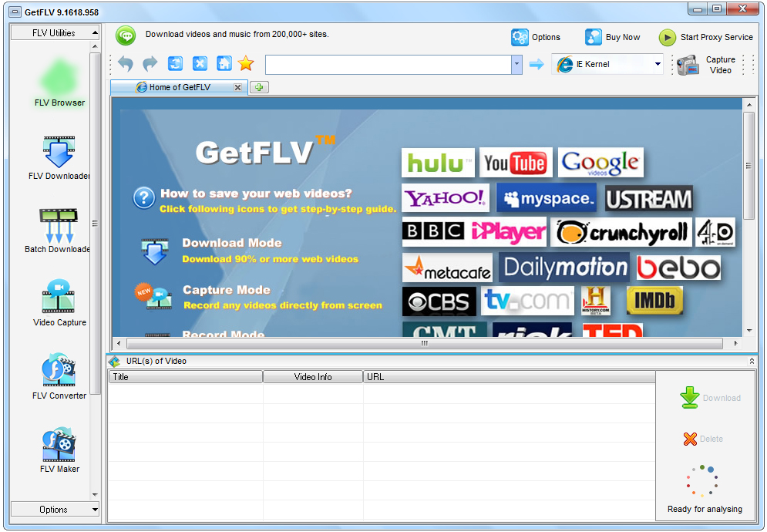Open the FLV Converter tool
The image size is (767, 532).
(x=59, y=376)
